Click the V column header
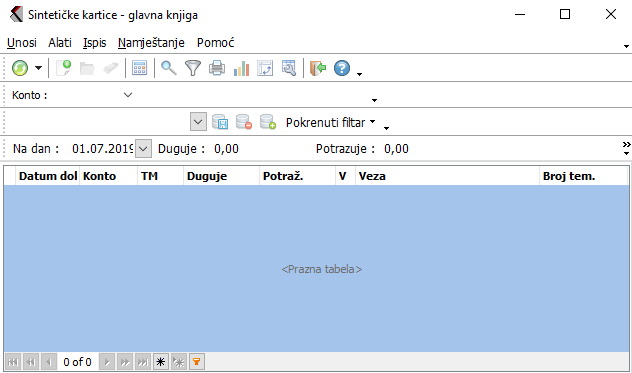 tap(345, 176)
